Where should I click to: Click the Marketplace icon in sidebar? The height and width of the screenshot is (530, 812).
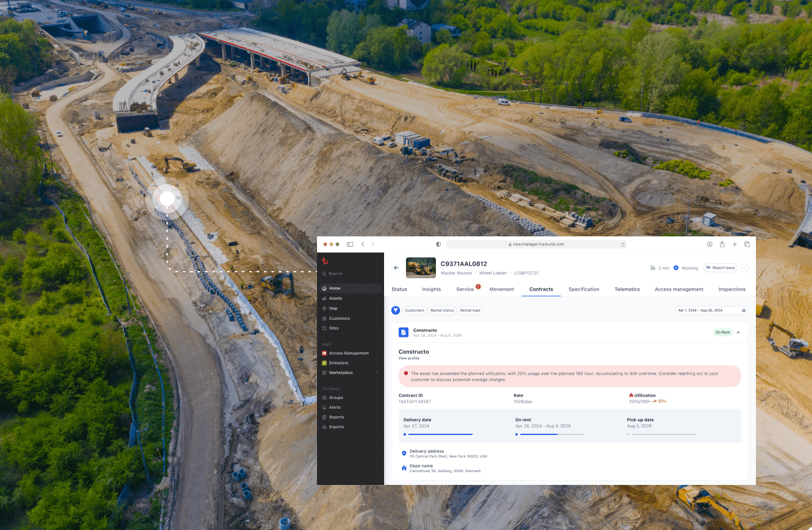[x=324, y=373]
